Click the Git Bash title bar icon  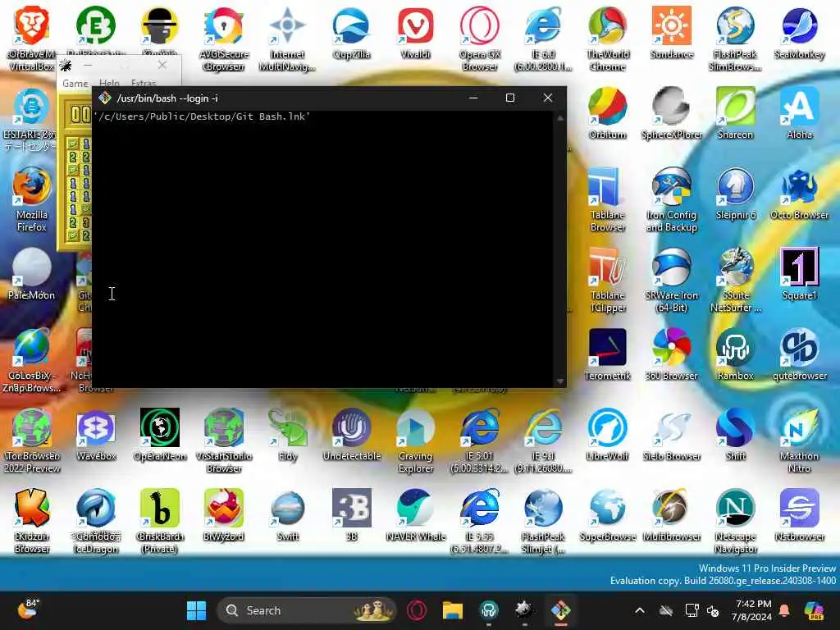point(104,98)
